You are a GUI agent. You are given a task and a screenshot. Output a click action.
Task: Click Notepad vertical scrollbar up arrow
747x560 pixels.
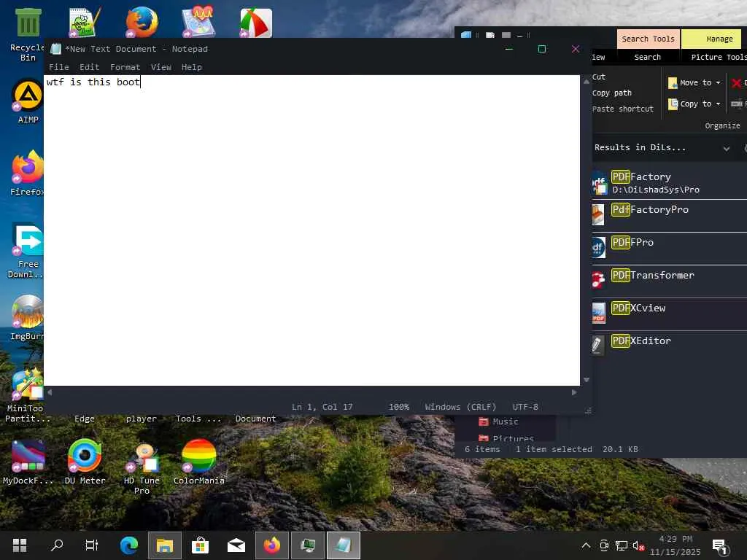coord(586,82)
